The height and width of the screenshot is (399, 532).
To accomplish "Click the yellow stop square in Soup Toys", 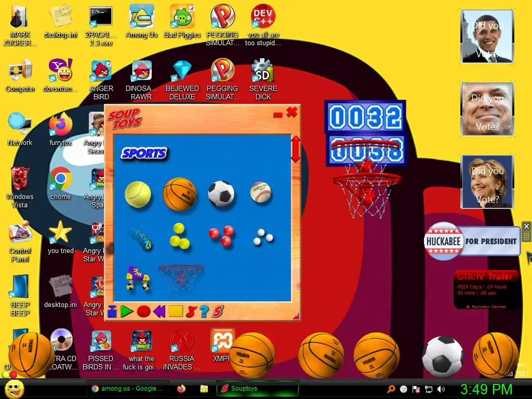I will (176, 312).
